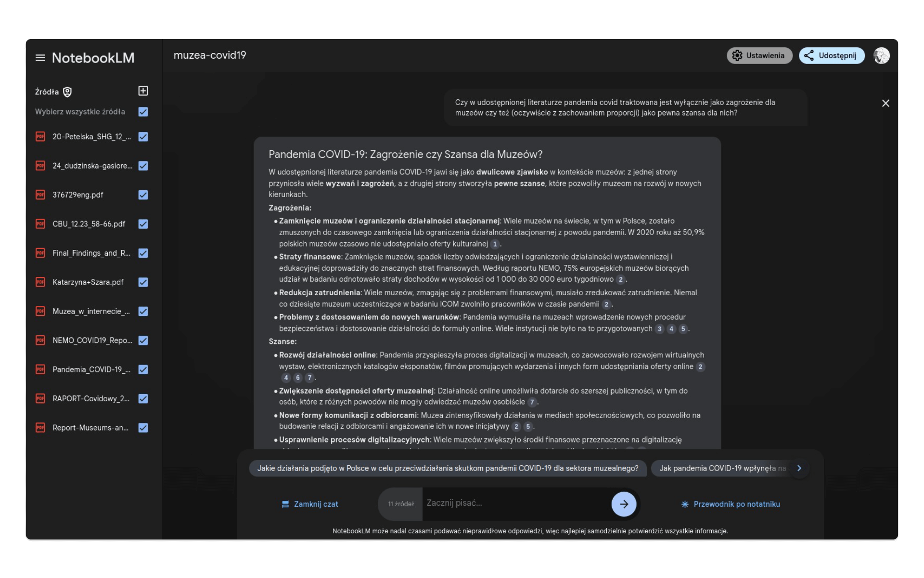The height and width of the screenshot is (578, 924).
Task: Click the PDF icon of RAPORT-Covidowy_2
Action: (40, 398)
